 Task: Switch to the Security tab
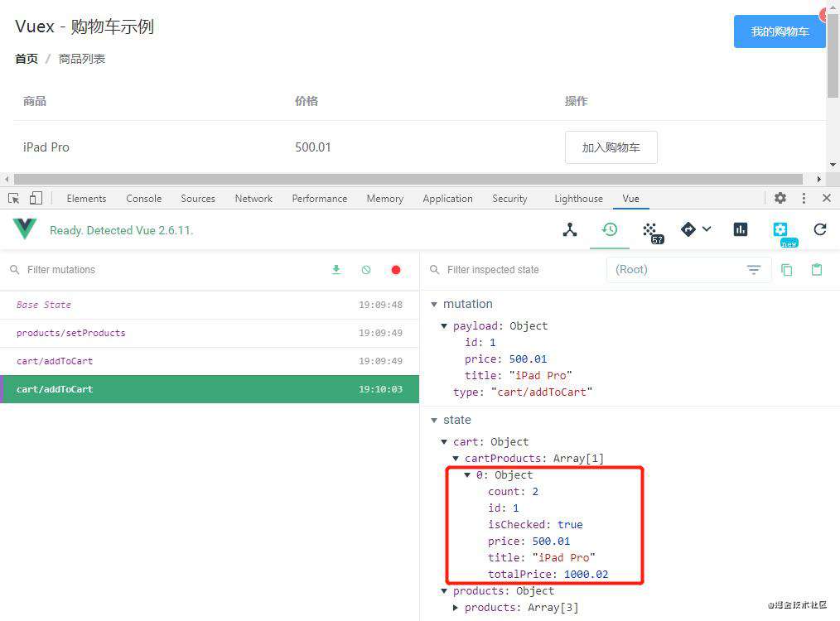click(x=509, y=199)
